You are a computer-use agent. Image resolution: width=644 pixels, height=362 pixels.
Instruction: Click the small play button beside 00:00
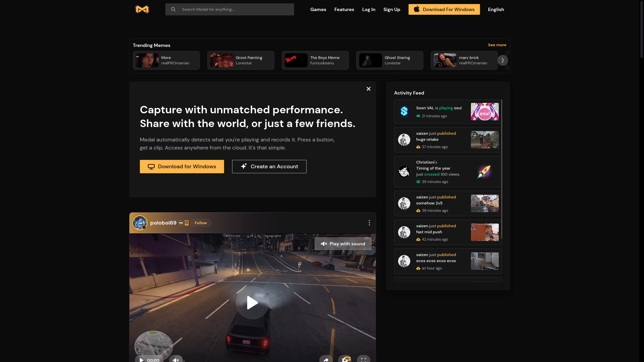(x=142, y=360)
